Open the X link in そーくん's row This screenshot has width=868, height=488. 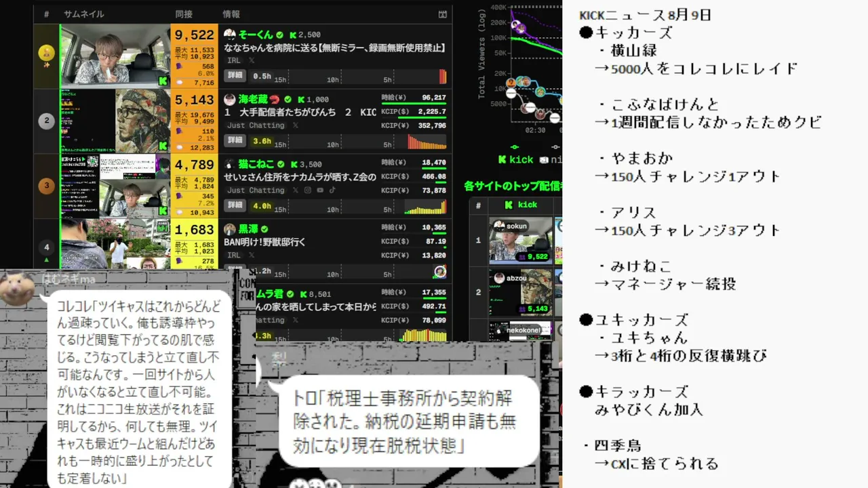(252, 60)
